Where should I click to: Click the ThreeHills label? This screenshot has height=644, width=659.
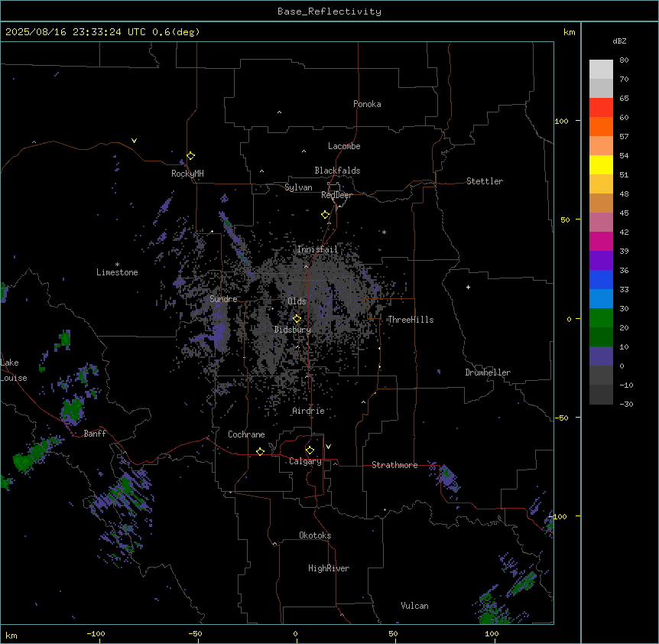click(x=411, y=320)
